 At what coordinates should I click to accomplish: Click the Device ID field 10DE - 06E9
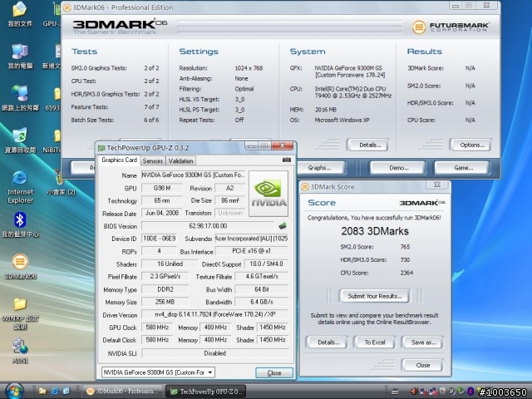point(159,239)
